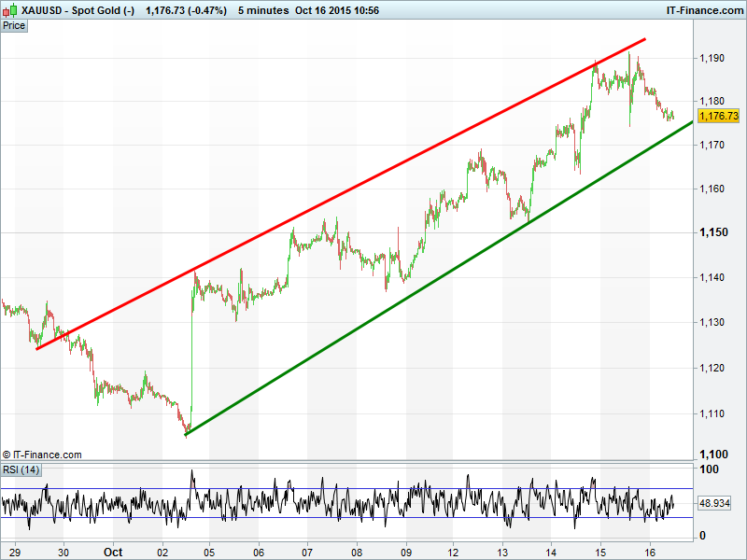Click the 30 date label on time axis
This screenshot has width=747, height=560.
(63, 553)
